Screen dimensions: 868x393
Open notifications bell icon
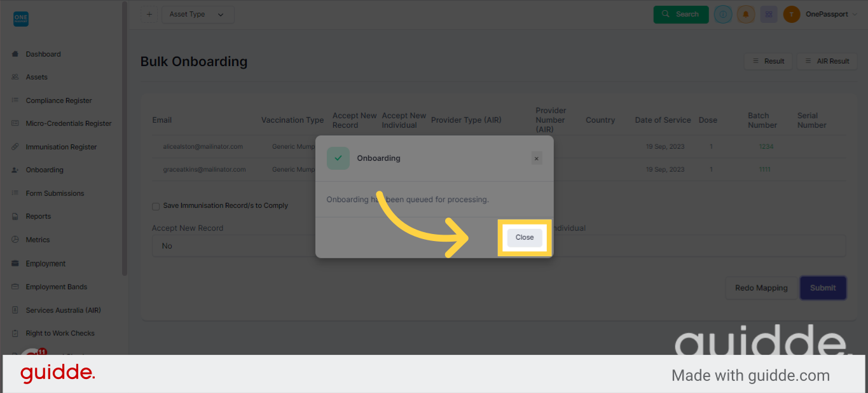point(746,14)
